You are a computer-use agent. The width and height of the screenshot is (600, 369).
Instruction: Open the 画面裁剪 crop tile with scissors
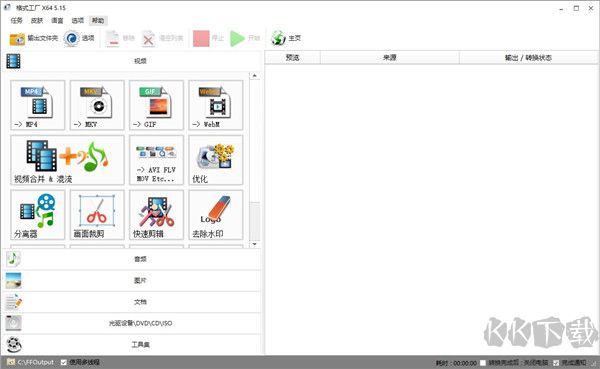[x=97, y=215]
